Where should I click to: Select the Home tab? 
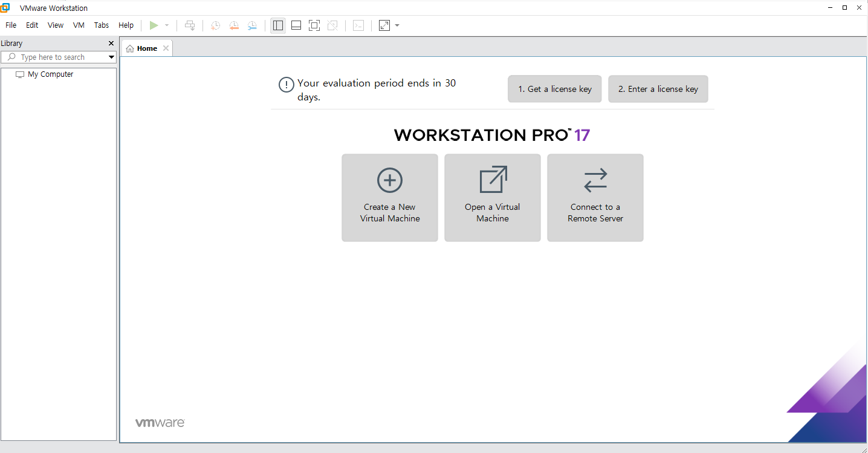pyautogui.click(x=147, y=48)
